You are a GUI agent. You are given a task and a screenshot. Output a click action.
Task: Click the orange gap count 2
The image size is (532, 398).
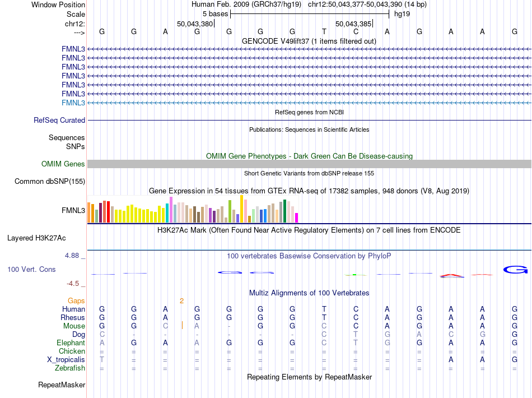point(182,301)
